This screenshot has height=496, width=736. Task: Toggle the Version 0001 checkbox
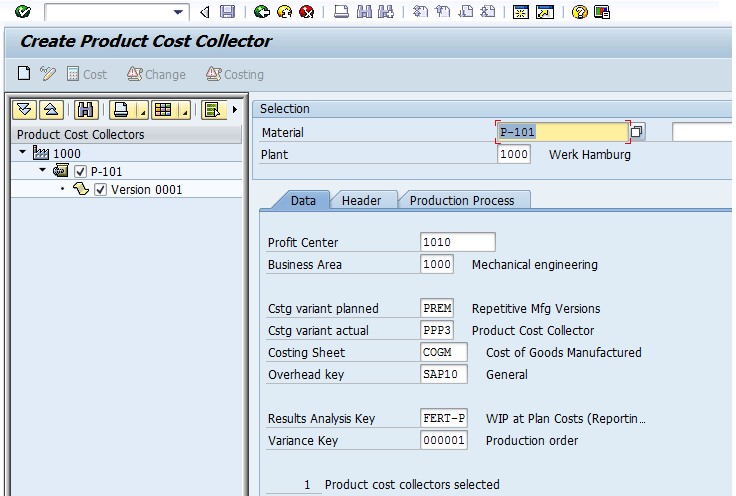pyautogui.click(x=100, y=189)
